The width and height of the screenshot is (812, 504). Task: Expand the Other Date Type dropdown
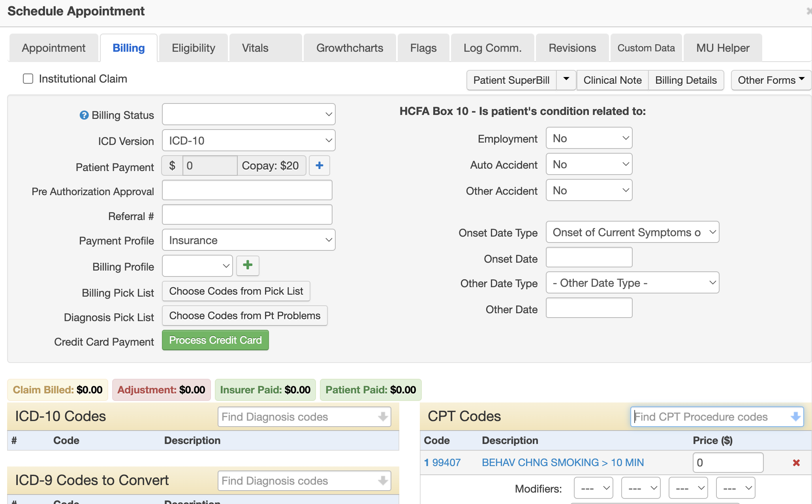coord(632,283)
